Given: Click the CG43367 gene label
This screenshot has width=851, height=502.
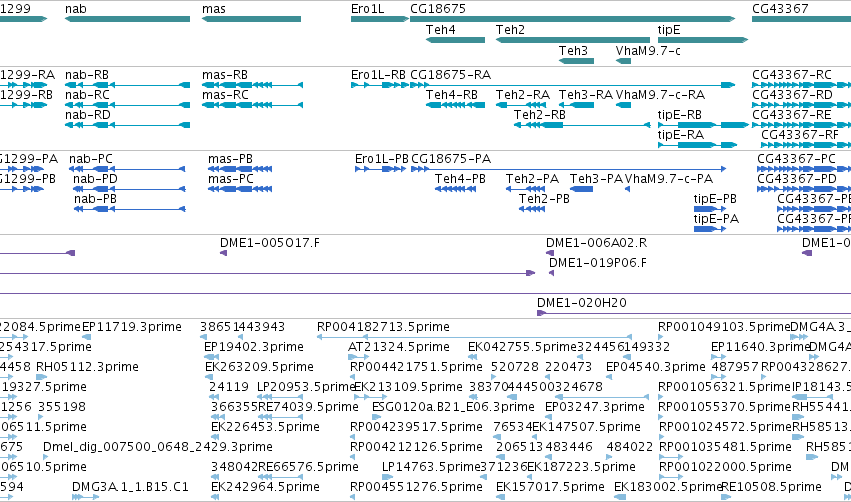Looking at the screenshot, I should click(x=780, y=9).
